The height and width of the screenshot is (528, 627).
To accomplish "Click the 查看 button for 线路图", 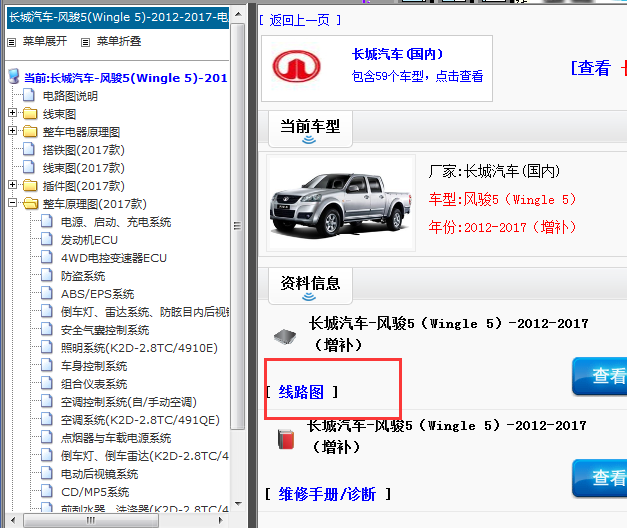I will (x=599, y=376).
